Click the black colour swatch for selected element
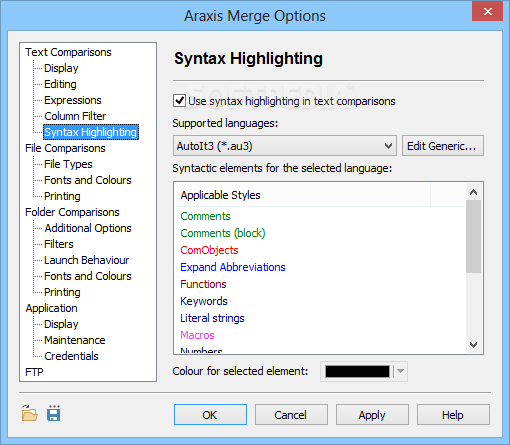Image resolution: width=510 pixels, height=445 pixels. coord(357,371)
